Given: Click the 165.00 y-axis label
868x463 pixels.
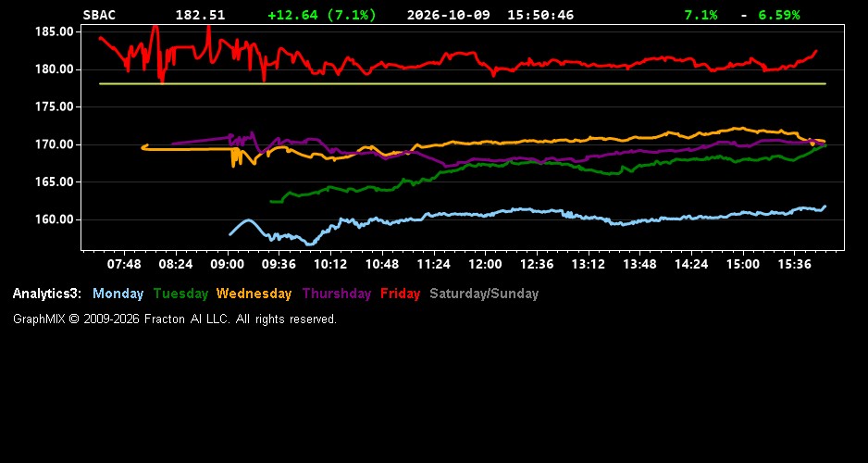Looking at the screenshot, I should point(55,182).
